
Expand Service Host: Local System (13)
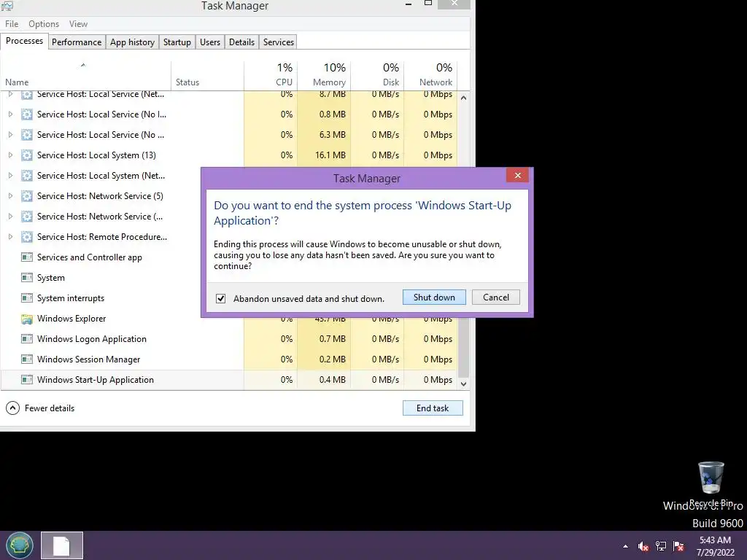(10, 155)
